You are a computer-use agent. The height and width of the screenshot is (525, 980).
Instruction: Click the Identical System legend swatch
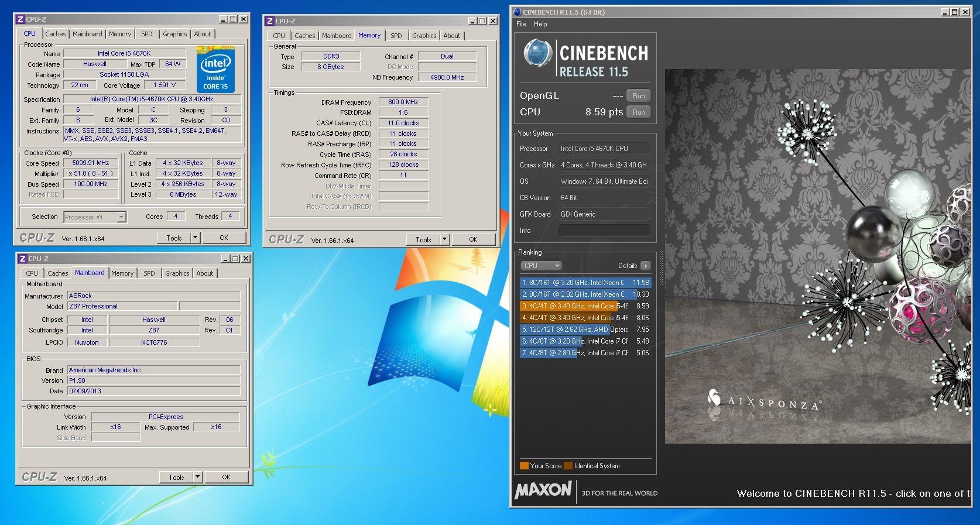[568, 466]
